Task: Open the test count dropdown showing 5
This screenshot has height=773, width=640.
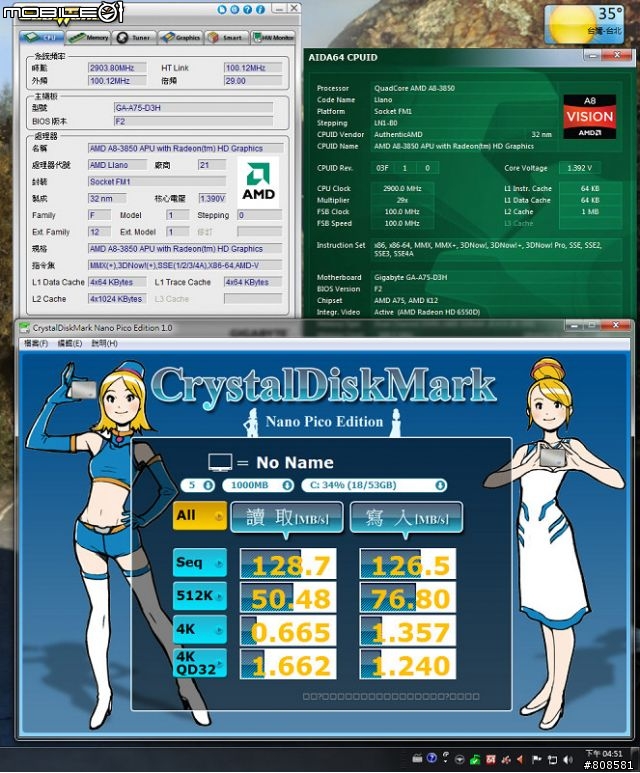Action: 198,485
